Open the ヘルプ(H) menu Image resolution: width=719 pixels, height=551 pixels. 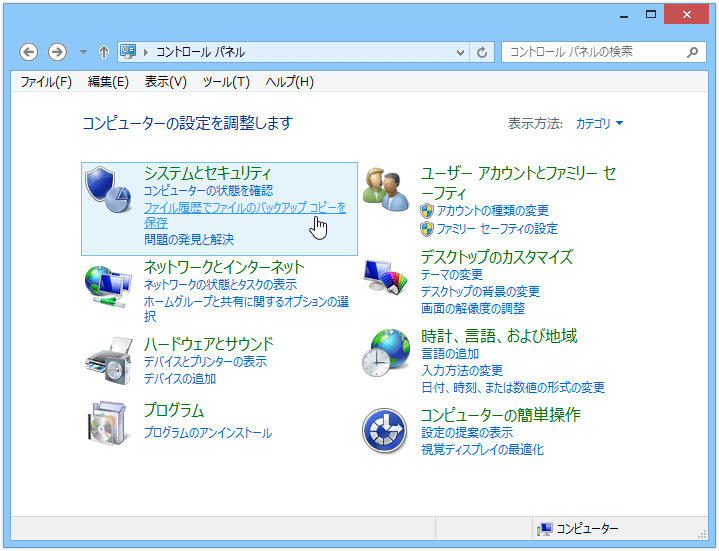point(290,82)
